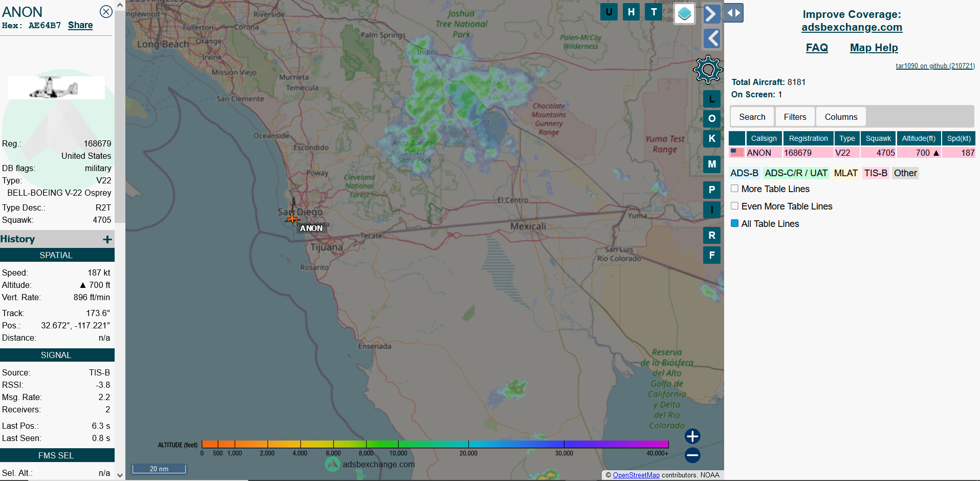Zoom out with the minus button

click(692, 455)
